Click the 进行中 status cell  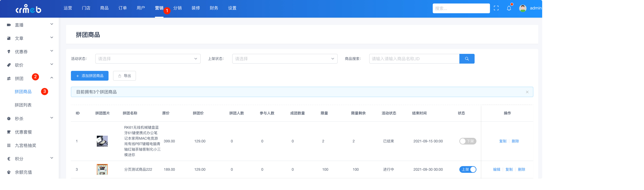(x=388, y=169)
